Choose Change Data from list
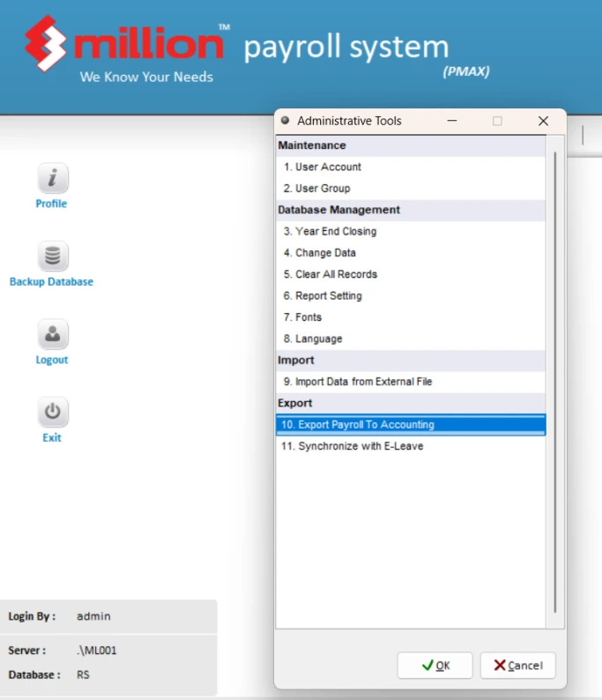The width and height of the screenshot is (602, 700). point(320,253)
